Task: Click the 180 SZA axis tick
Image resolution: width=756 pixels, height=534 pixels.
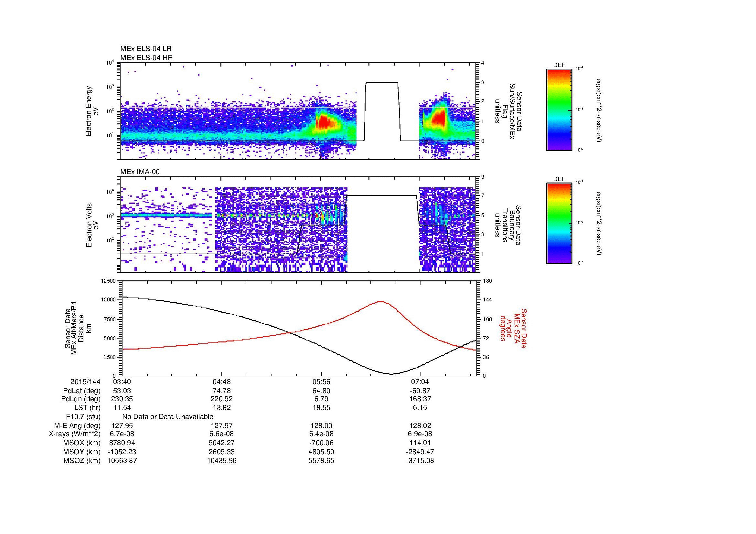Action: (x=488, y=281)
